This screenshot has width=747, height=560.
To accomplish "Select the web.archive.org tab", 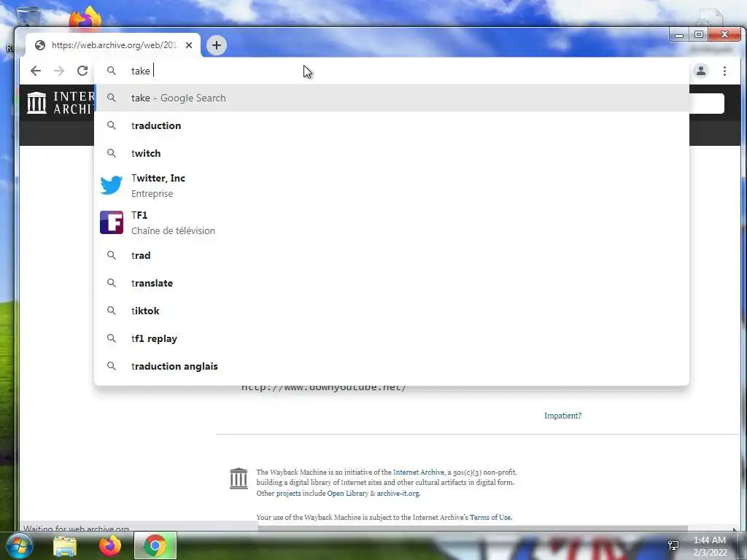I will pyautogui.click(x=113, y=45).
